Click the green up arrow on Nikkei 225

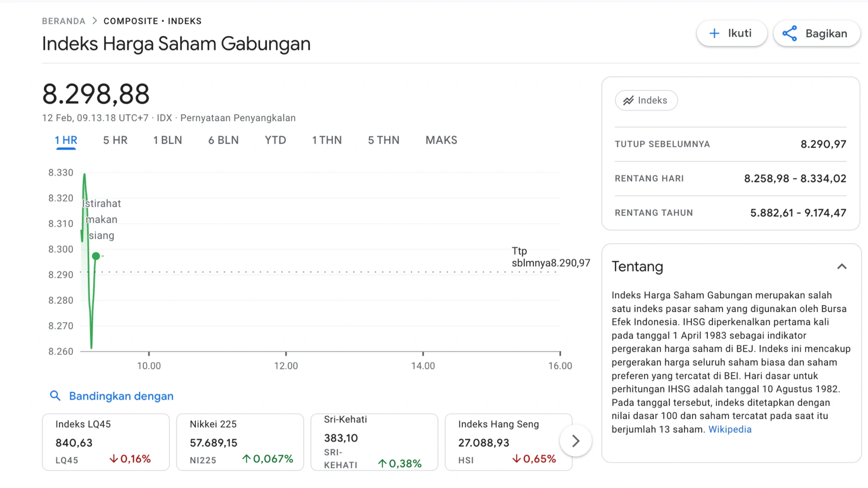pyautogui.click(x=246, y=459)
